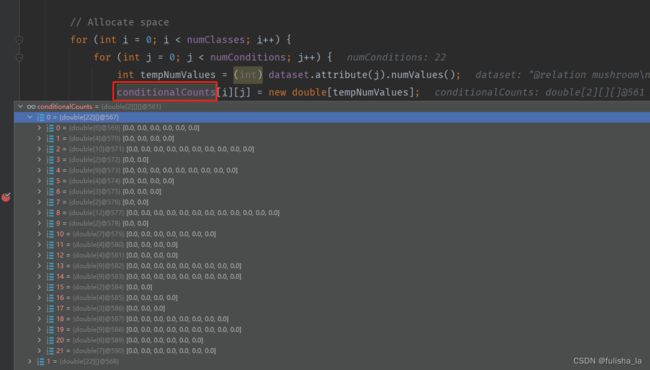Select the values text of inner element 19
Image resolution: width=650 pixels, height=370 pixels.
[x=184, y=329]
